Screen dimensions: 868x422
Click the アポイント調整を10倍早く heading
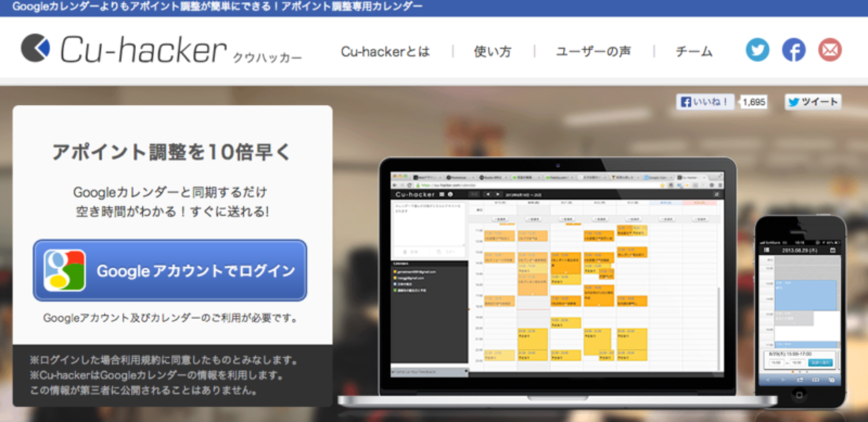[x=172, y=152]
